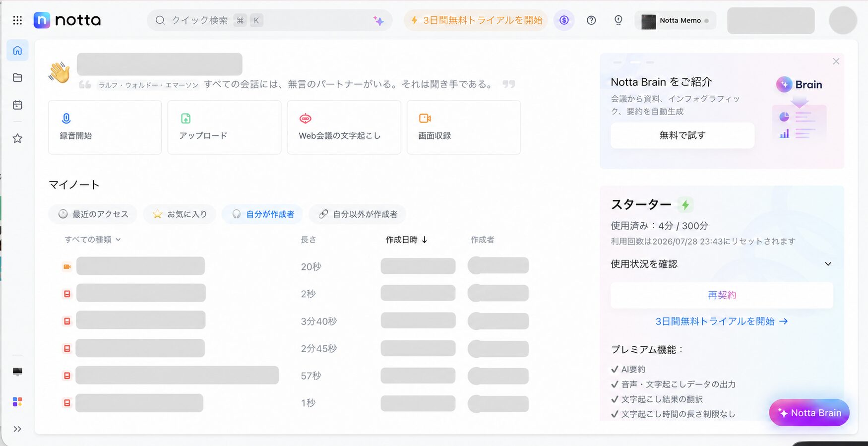868x446 pixels.
Task: Click the 長さ column header
Action: tap(308, 240)
